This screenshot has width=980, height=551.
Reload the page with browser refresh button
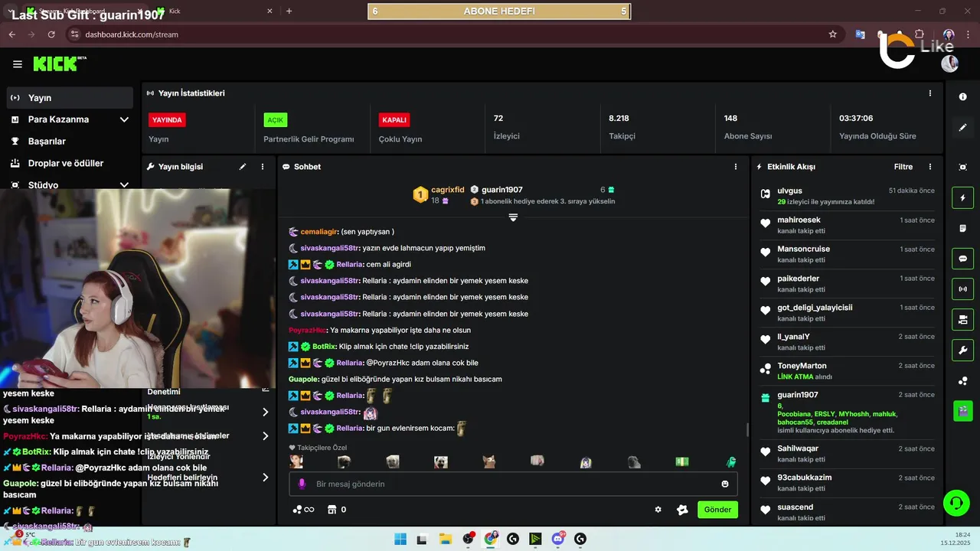click(51, 34)
